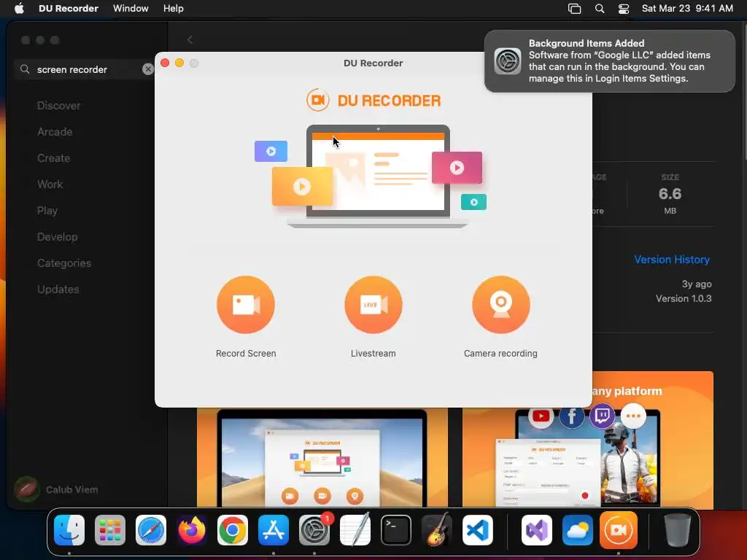Viewport: 747px width, 560px height.
Task: Select Arcade in App Store sidebar
Action: point(55,132)
